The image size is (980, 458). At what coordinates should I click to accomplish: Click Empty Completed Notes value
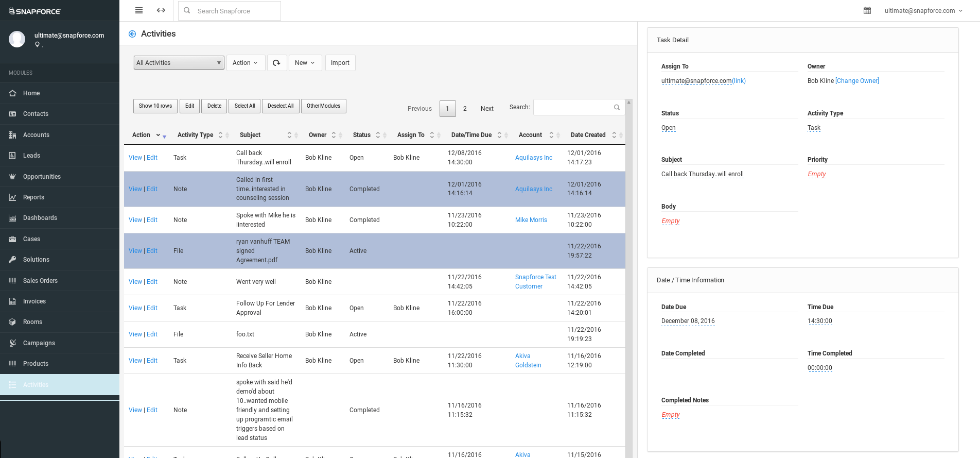671,415
